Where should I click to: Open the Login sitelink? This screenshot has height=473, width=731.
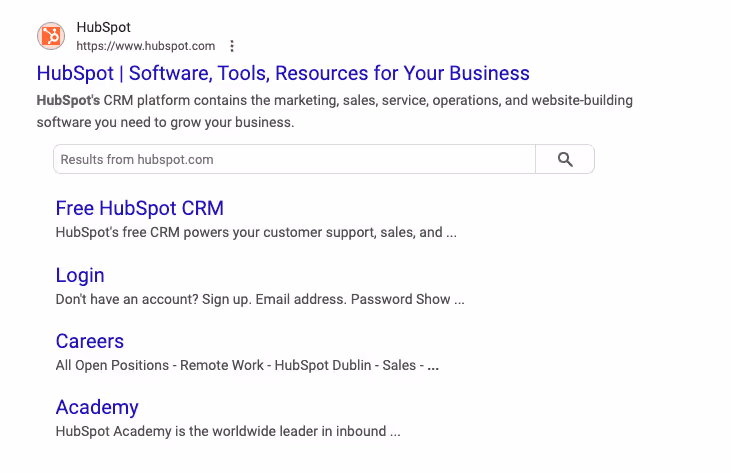(x=80, y=275)
